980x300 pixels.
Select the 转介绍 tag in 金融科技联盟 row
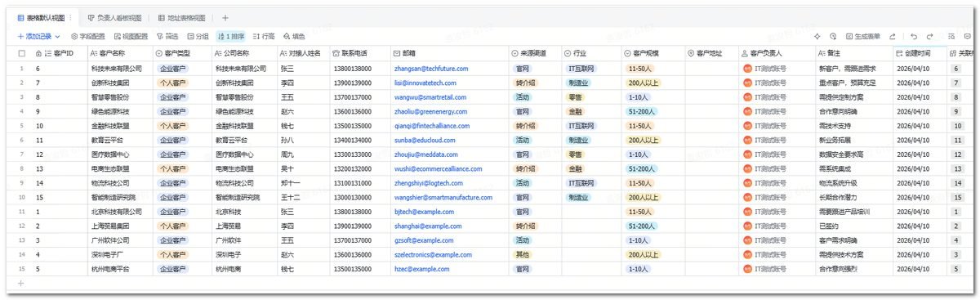(525, 126)
